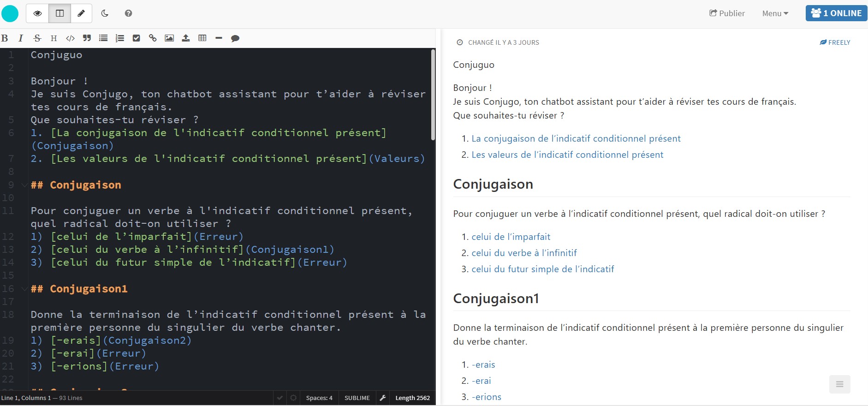Choose the -erions answer link

coord(486,397)
